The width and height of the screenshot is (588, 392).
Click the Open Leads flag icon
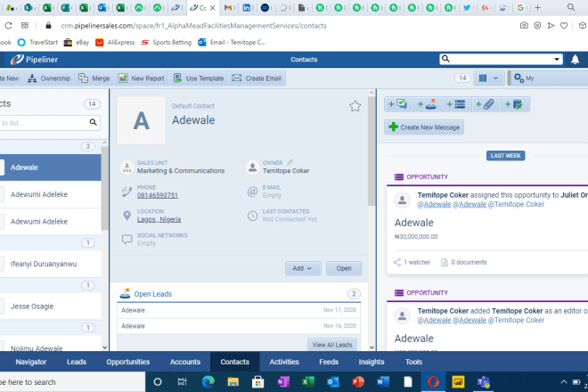[x=125, y=294]
